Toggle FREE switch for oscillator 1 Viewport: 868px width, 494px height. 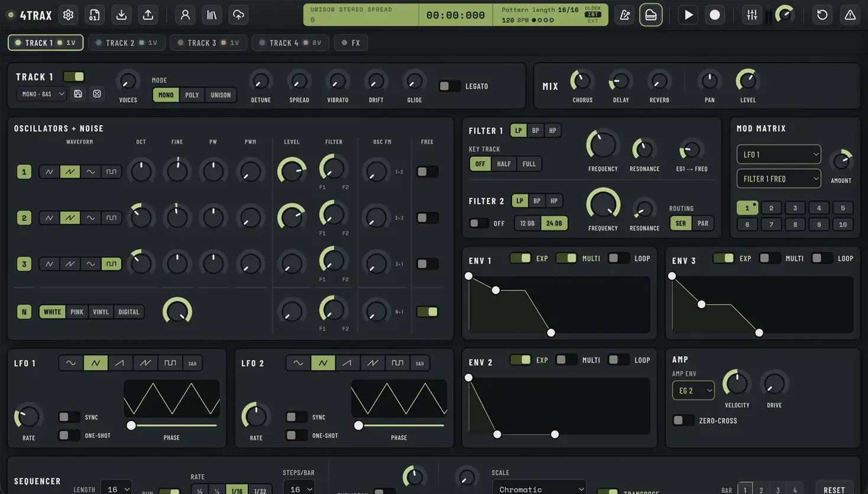[x=427, y=172]
